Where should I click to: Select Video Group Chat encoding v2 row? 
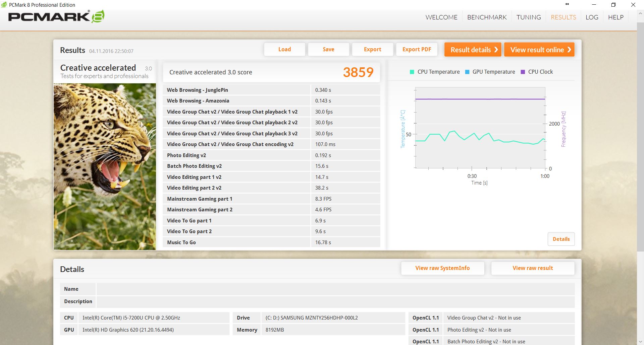click(271, 144)
